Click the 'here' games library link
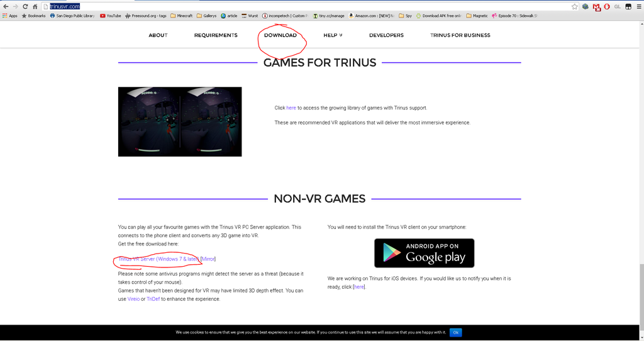Image resolution: width=644 pixels, height=341 pixels. pos(291,108)
